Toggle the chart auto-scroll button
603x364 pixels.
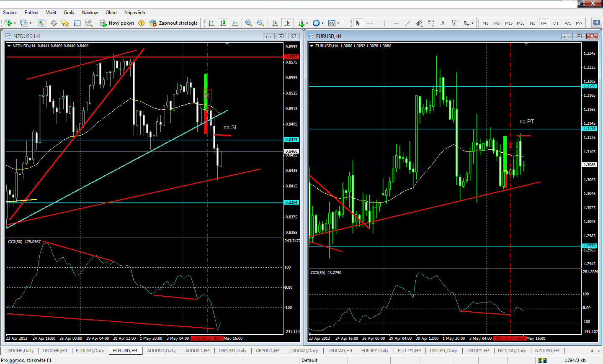[275, 23]
